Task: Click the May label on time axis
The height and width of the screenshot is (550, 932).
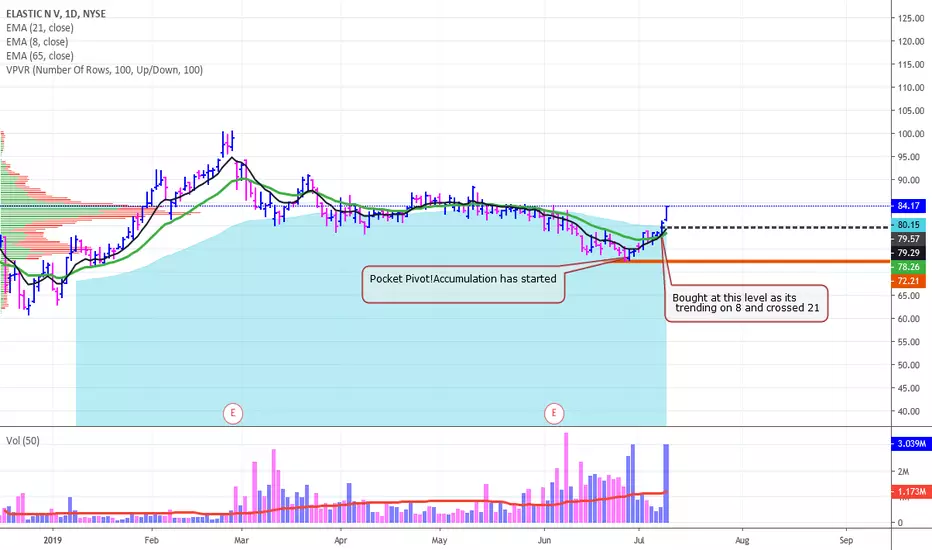Action: pyautogui.click(x=439, y=540)
